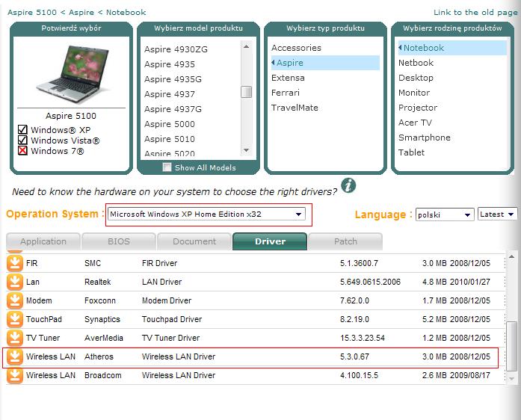The image size is (521, 420).
Task: Download the FIR SMC driver
Action: coord(15,263)
